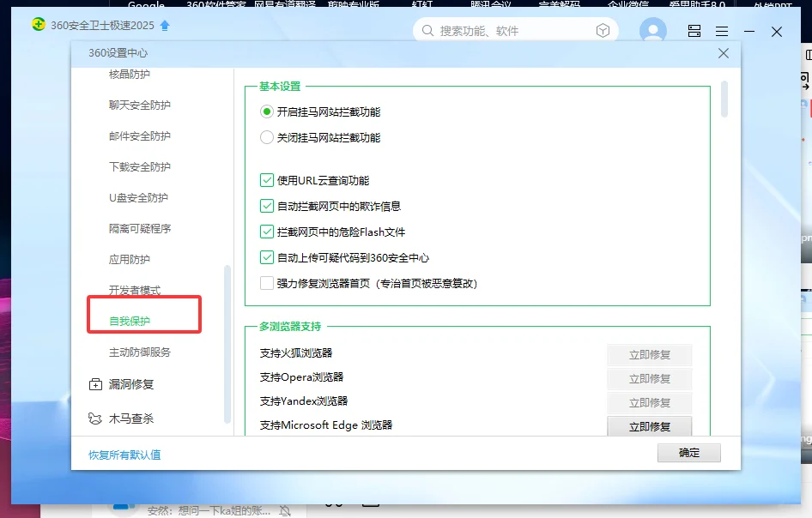Click 立即修复 for Microsoft Edge 浏览器
Viewport: 812px width, 518px height.
(650, 426)
